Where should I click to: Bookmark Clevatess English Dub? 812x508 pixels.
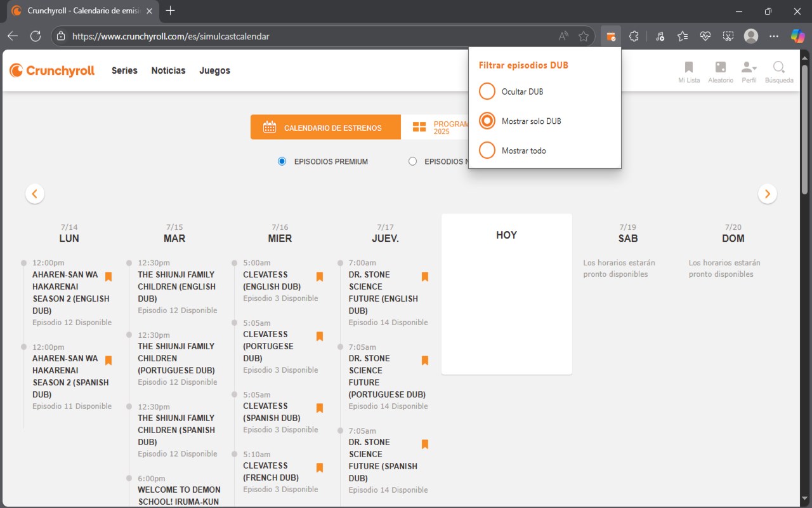tap(320, 277)
